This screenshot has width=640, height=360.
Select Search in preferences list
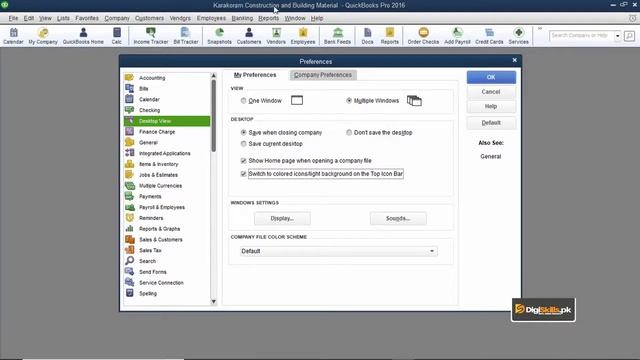point(167,261)
